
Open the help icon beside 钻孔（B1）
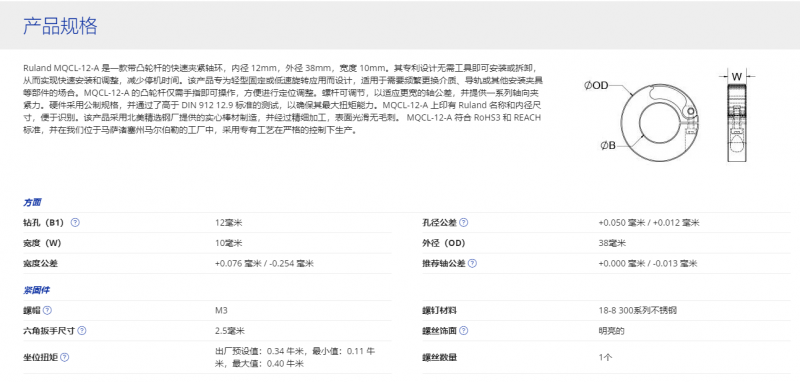click(75, 223)
